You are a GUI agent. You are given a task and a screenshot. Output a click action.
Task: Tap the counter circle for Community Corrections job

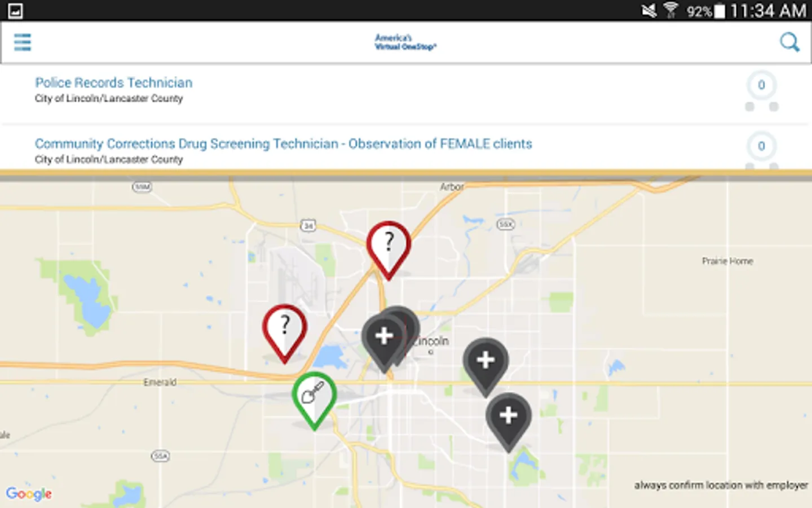[761, 146]
